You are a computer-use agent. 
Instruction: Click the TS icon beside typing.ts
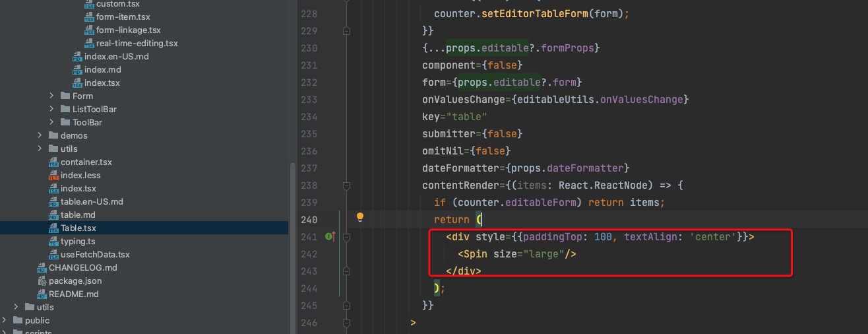click(x=54, y=242)
